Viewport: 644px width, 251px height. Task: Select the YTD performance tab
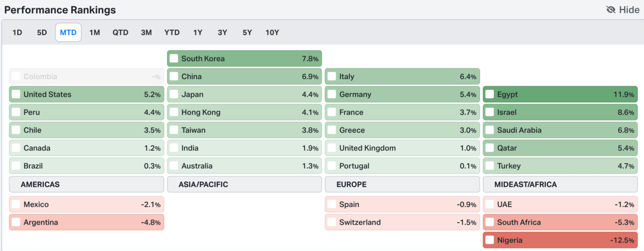[x=172, y=32]
